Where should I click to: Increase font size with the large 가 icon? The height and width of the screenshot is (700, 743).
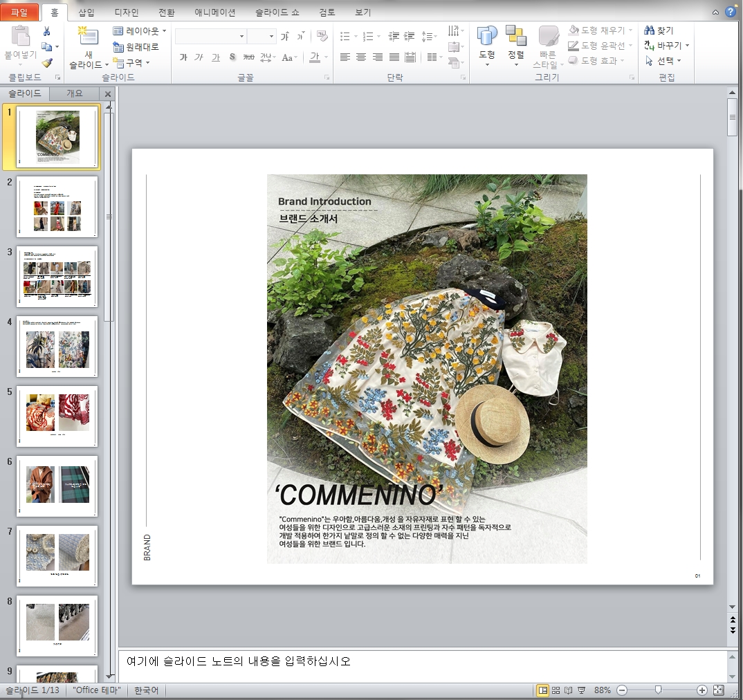click(285, 37)
